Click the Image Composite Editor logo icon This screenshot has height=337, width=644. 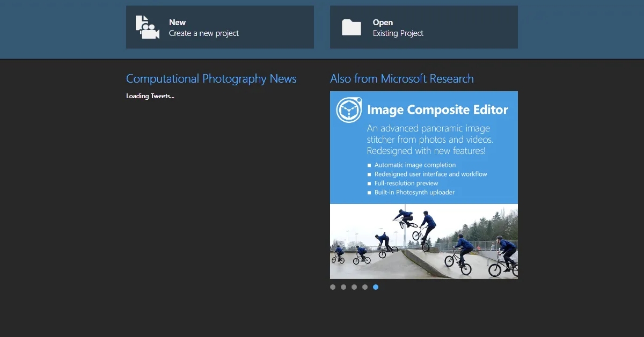pos(349,110)
